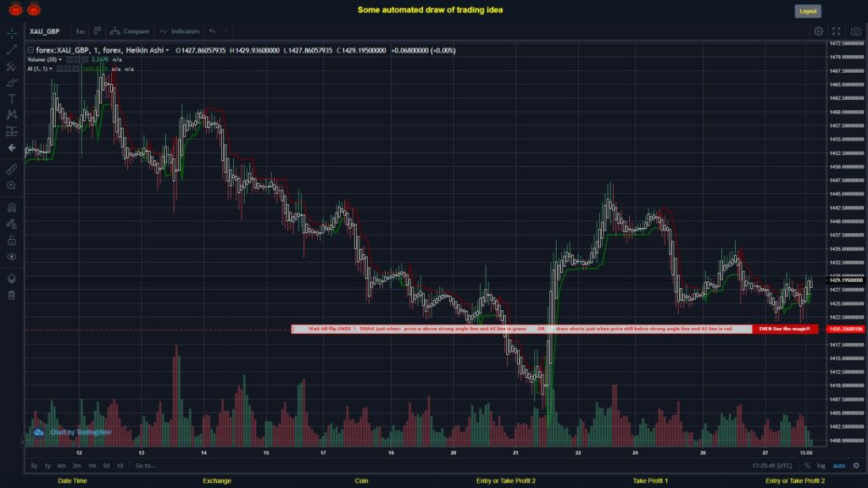Toggle log scale mode

click(821, 466)
